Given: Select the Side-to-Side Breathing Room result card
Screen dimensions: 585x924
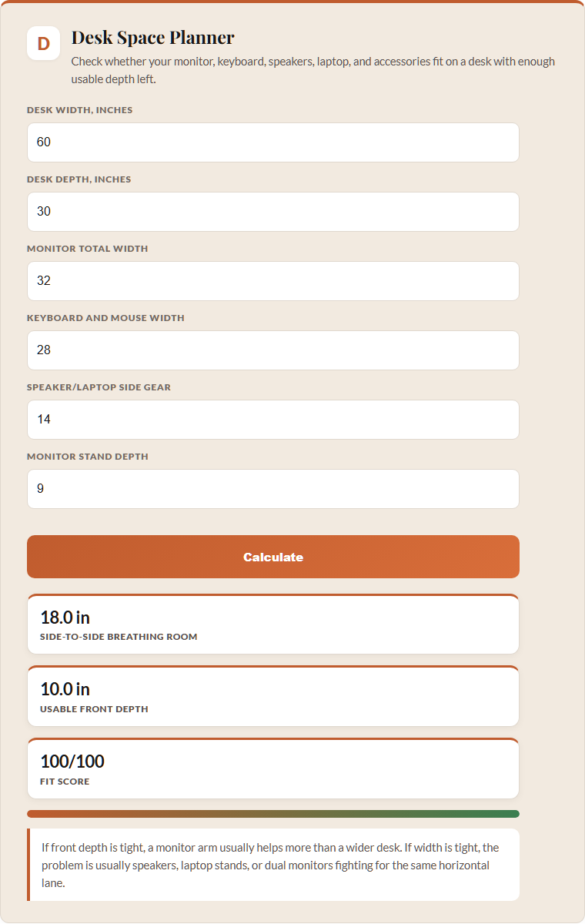Looking at the screenshot, I should pyautogui.click(x=273, y=624).
